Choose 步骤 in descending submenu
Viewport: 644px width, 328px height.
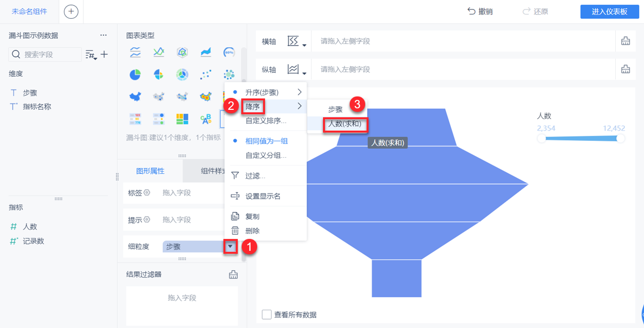(335, 110)
